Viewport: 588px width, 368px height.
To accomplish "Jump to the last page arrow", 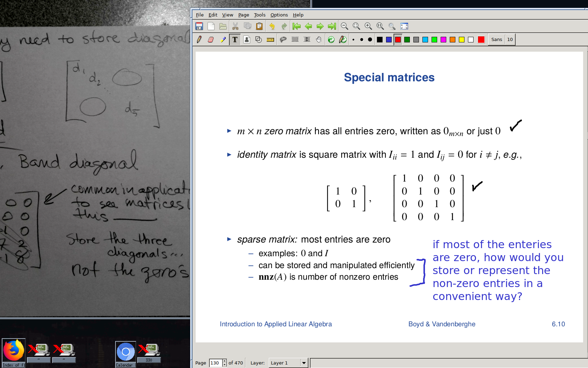I will [332, 26].
